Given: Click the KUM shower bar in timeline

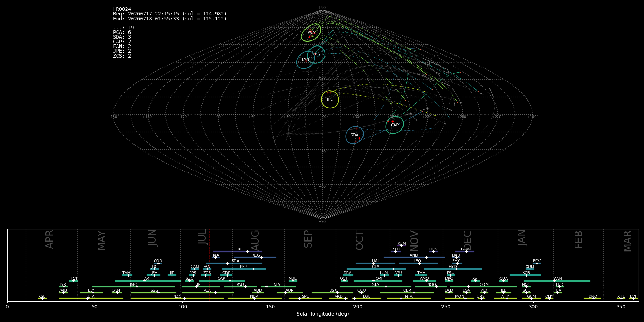Looking at the screenshot, I should click(402, 245).
